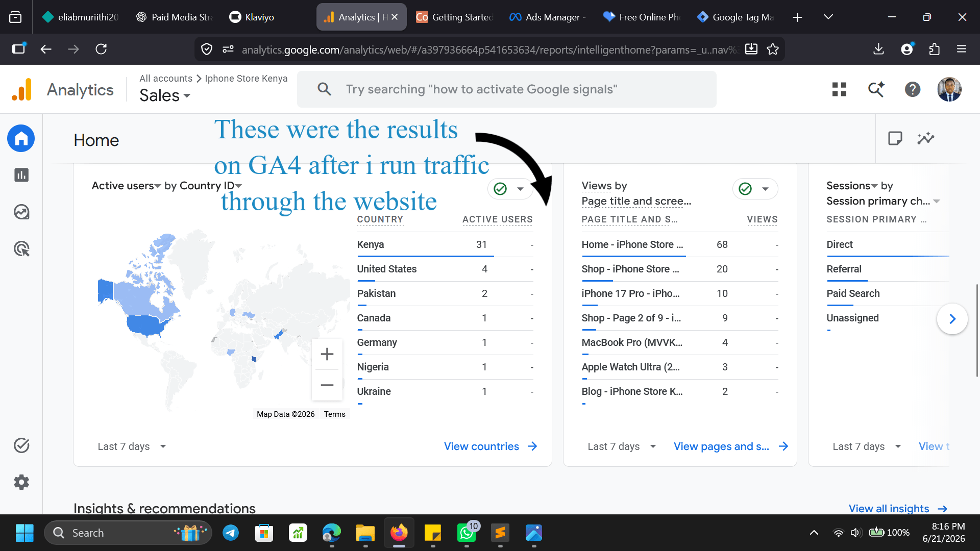Image resolution: width=980 pixels, height=551 pixels.
Task: Open the browser sidebar toggle icon
Action: click(19, 49)
